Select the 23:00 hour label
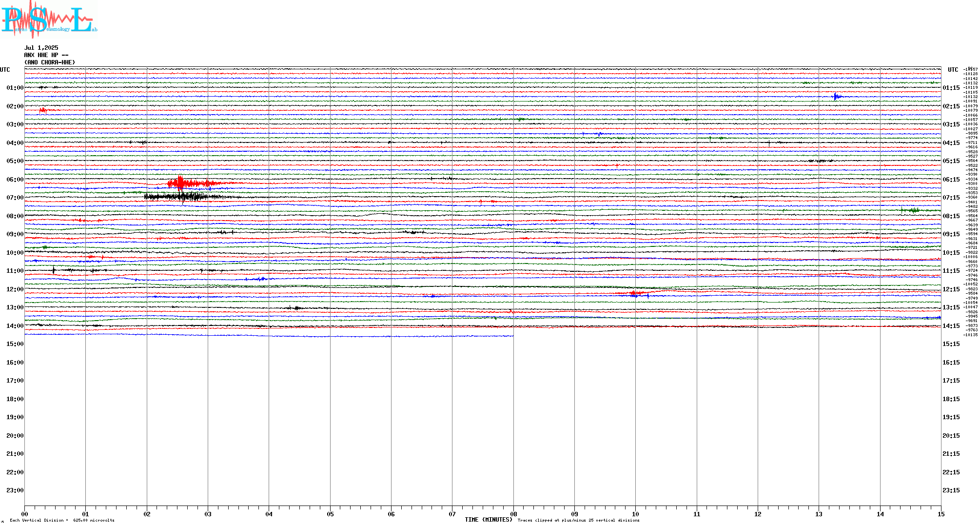Viewport: 980px width, 527px height. (x=15, y=490)
